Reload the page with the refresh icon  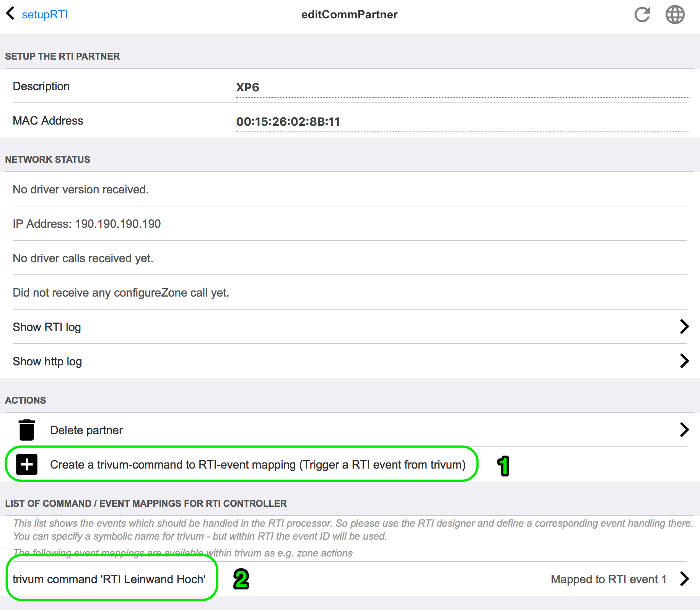[x=642, y=15]
